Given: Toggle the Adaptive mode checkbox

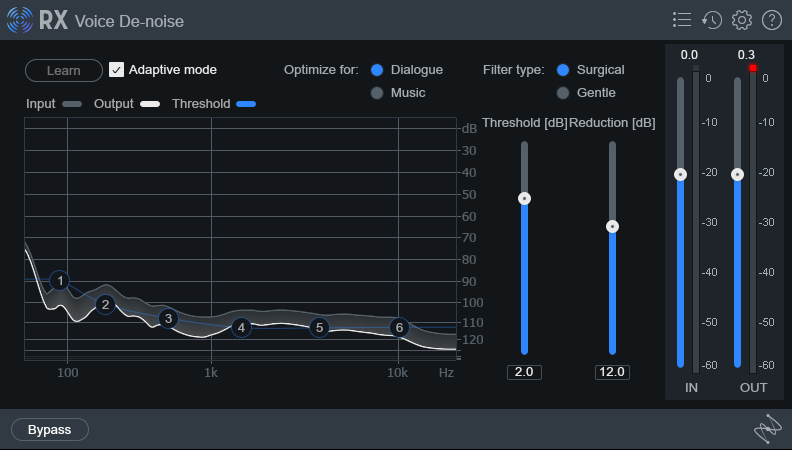Looking at the screenshot, I should [x=117, y=70].
